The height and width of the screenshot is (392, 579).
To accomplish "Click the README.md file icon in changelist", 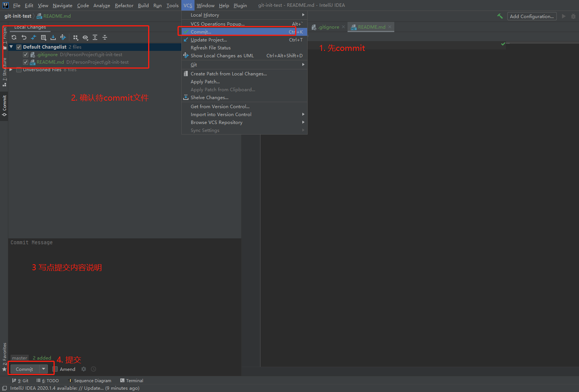I will coord(33,62).
